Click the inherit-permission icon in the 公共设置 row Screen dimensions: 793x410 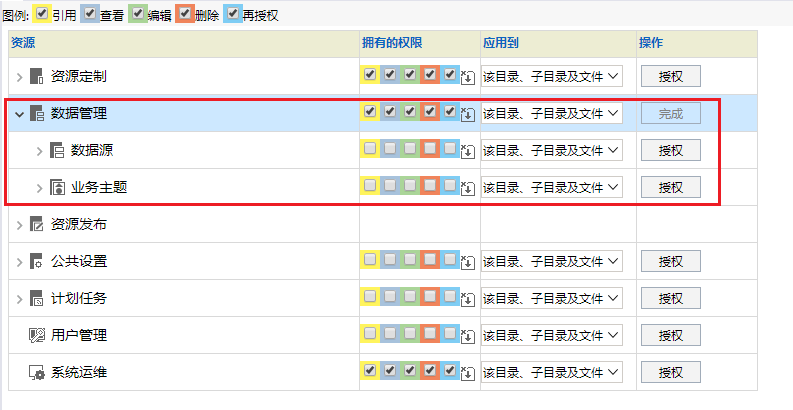point(468,262)
